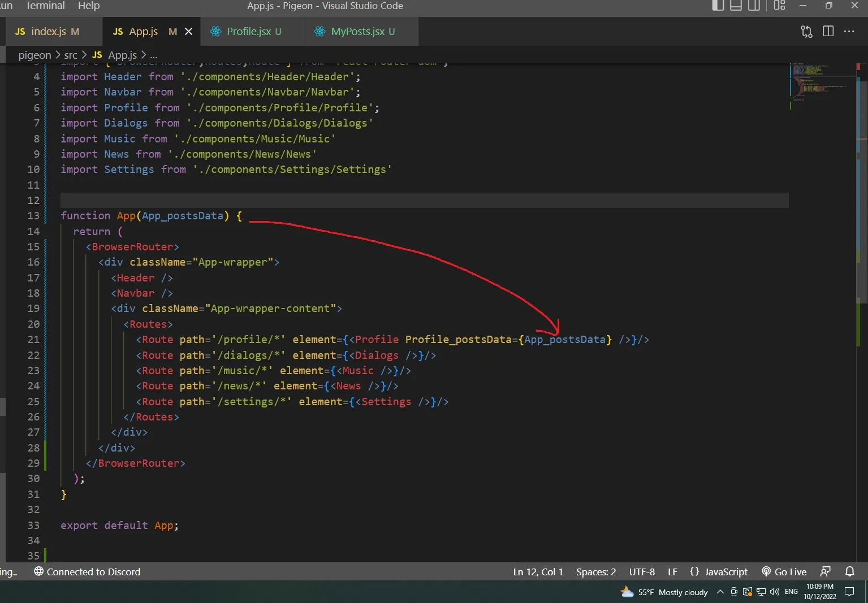Click the feedback icon in status bar
Image resolution: width=868 pixels, height=603 pixels.
click(x=826, y=572)
